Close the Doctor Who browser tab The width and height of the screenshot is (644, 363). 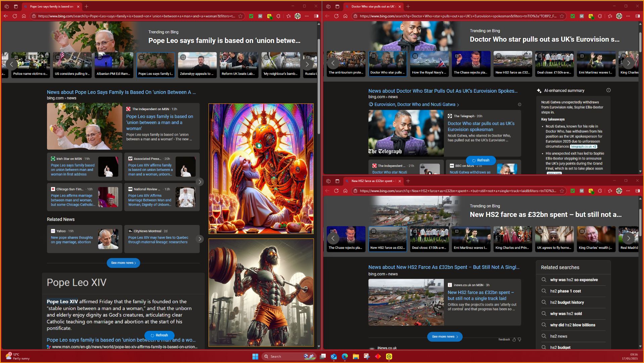click(400, 6)
